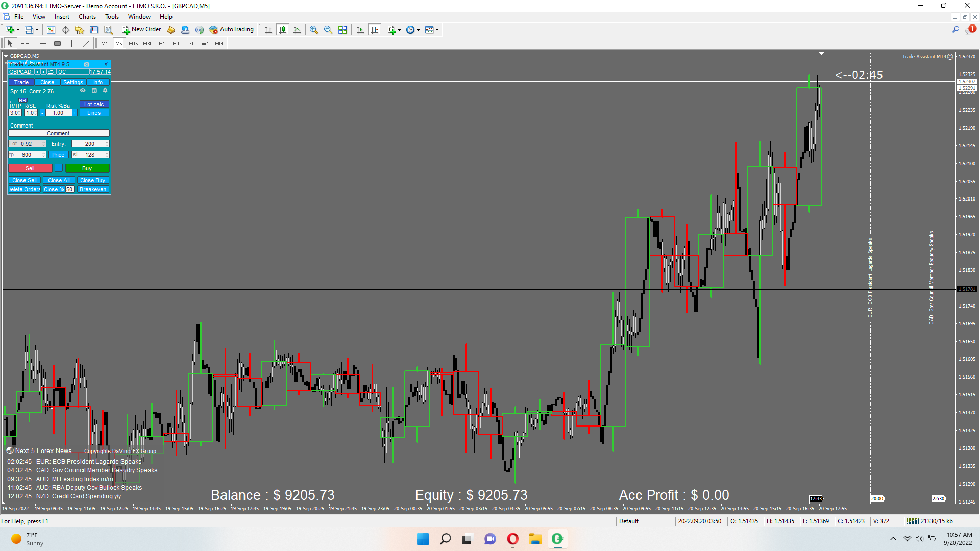Click the Comment input field
Viewport: 980px width, 551px height.
[x=59, y=133]
